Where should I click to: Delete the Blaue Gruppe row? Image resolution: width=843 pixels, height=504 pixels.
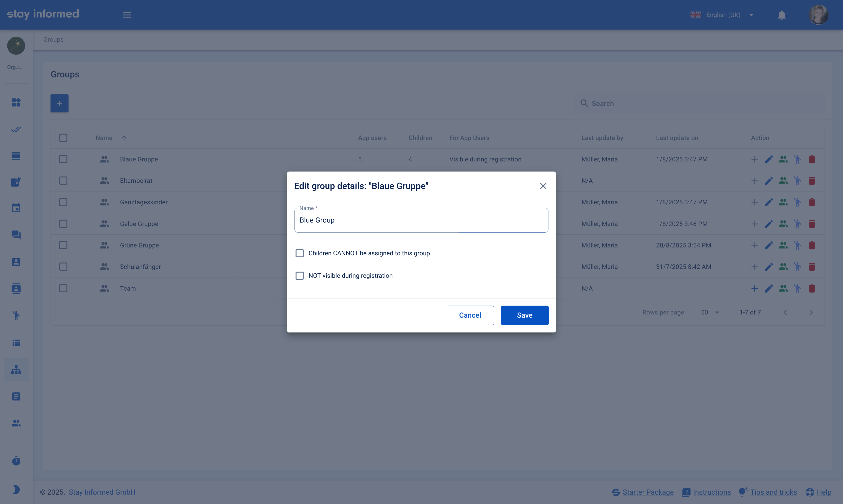click(x=812, y=159)
